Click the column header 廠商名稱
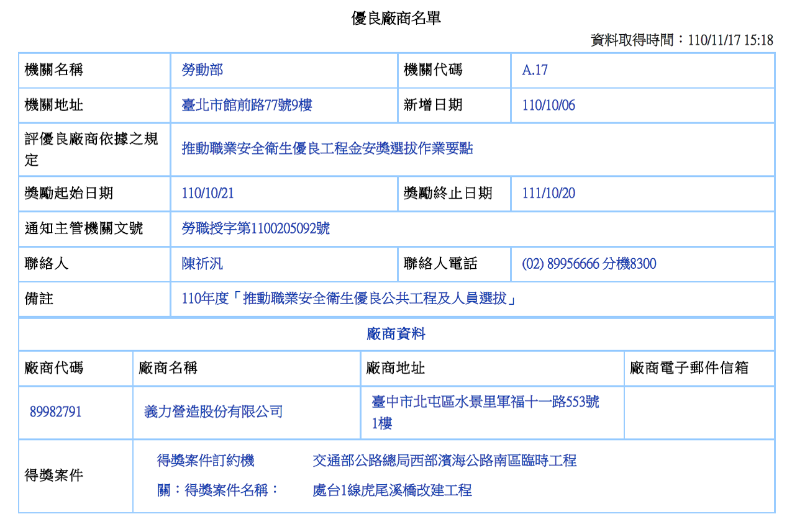This screenshot has height=532, width=792. click(168, 369)
